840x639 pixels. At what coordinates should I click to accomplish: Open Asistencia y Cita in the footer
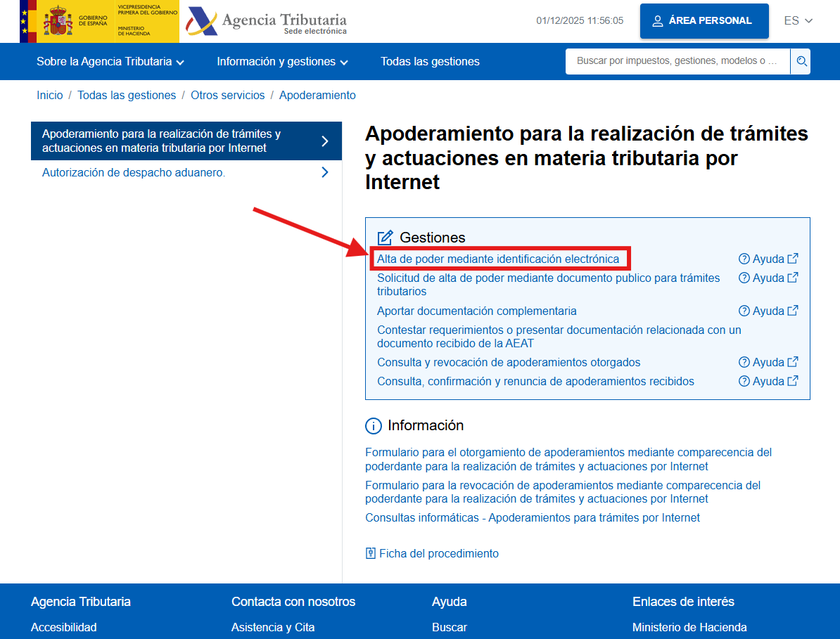click(273, 627)
